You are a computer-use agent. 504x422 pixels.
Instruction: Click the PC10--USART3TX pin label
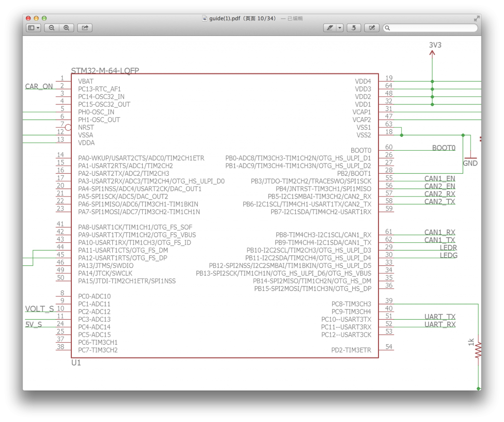[x=346, y=320]
